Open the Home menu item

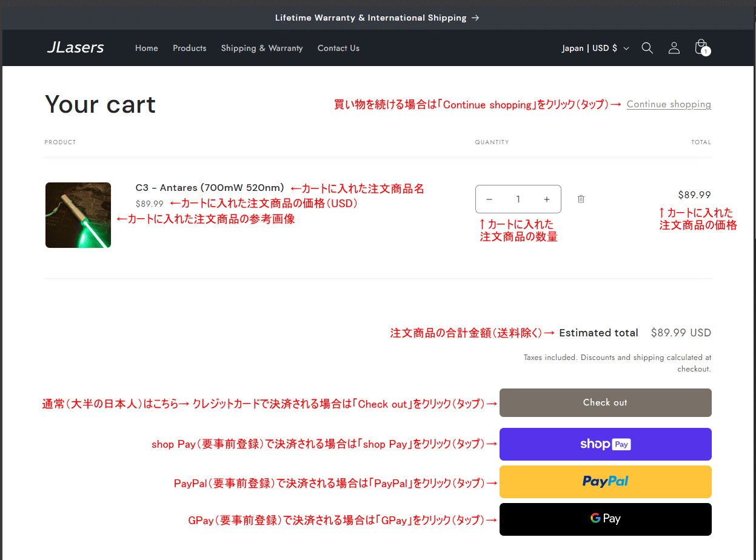tap(146, 48)
